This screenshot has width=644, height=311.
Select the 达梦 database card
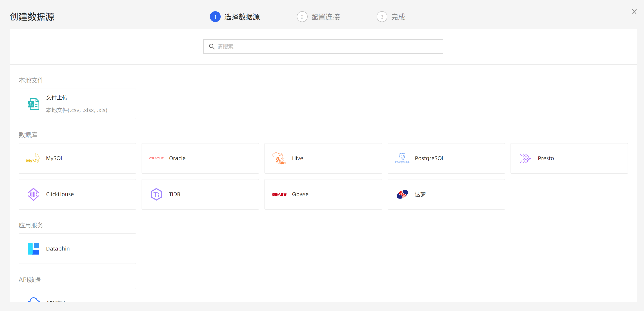[446, 195]
